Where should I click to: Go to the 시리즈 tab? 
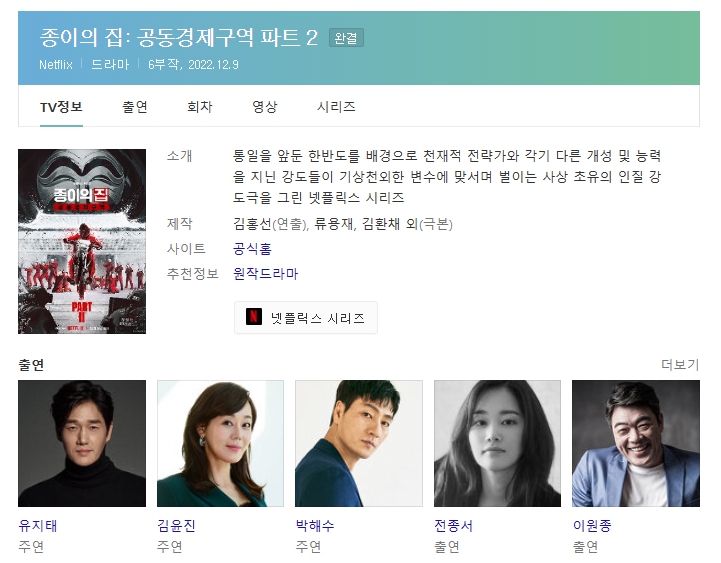click(x=336, y=107)
